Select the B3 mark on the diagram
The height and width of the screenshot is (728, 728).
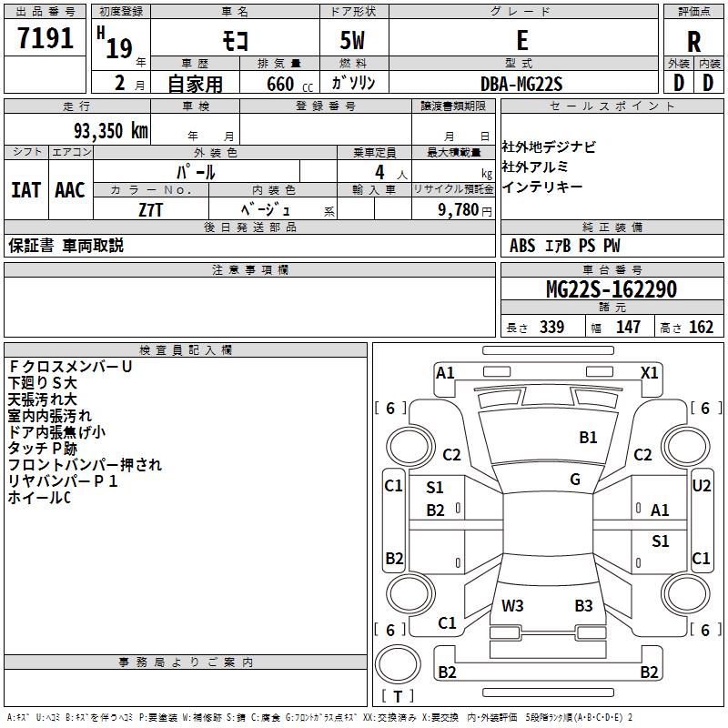coord(583,606)
